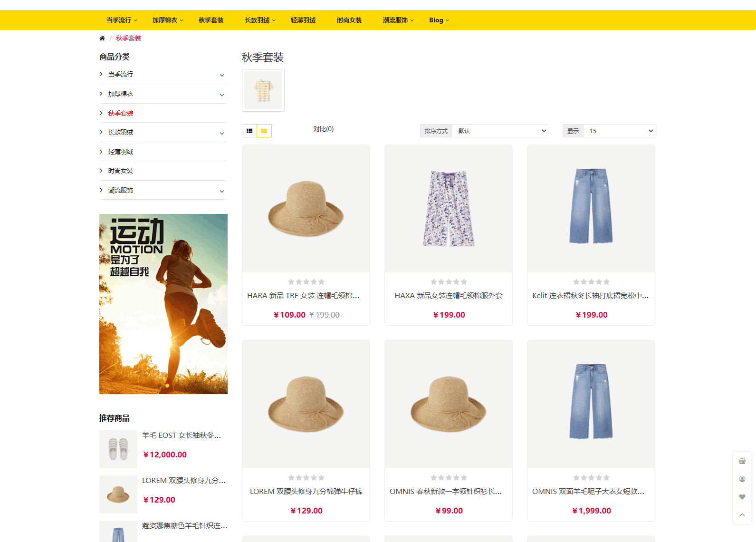
Task: Open the HAXA 新品女装 product title link
Action: tap(448, 296)
